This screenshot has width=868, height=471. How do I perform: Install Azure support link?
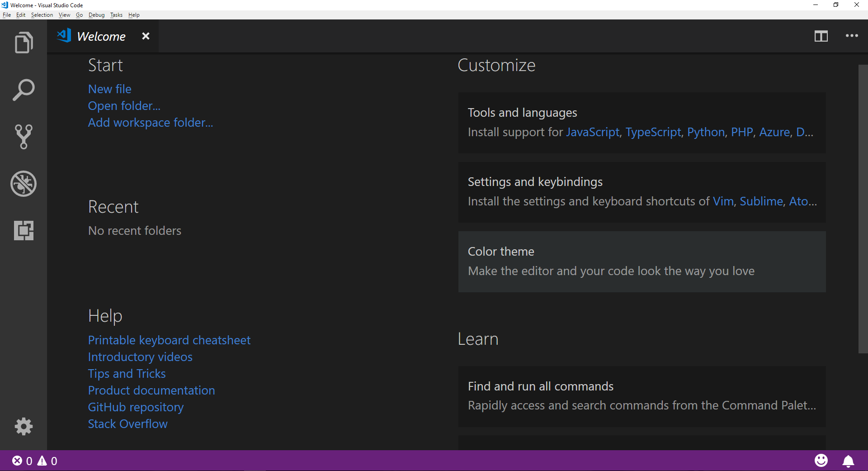tap(775, 132)
